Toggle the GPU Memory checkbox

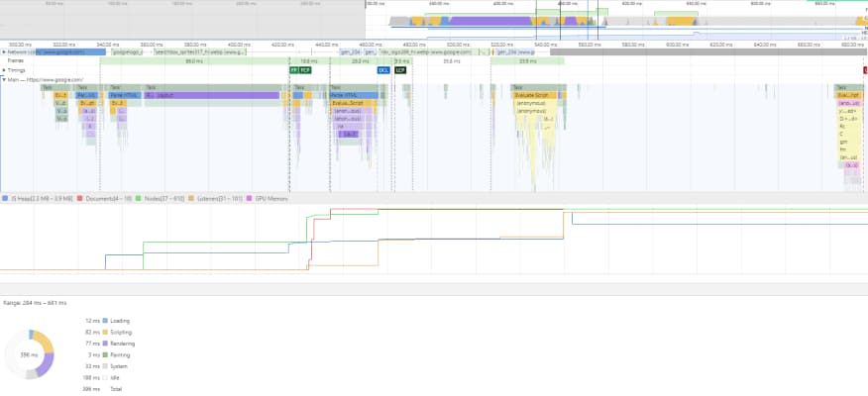coord(249,198)
